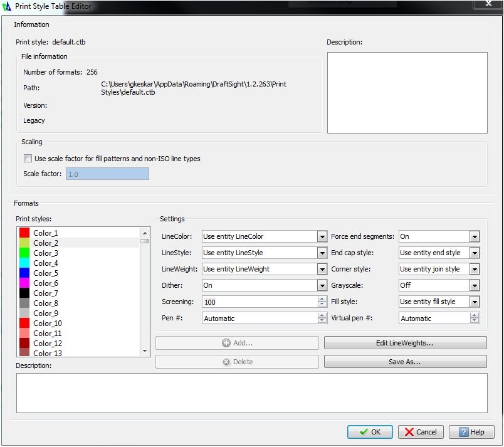Click the Virtual pen # spinner arrows
Screen dimensions: 504x447
tap(475, 318)
